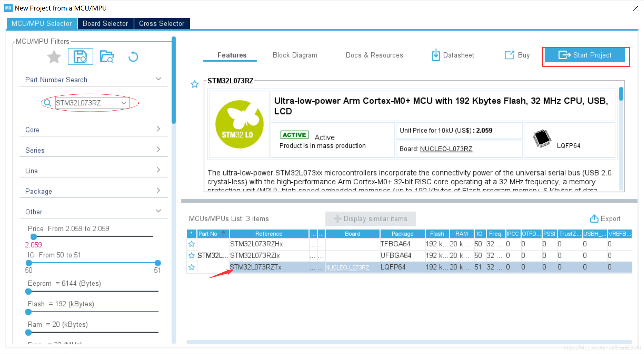The image size is (644, 354).
Task: Click the Datasheet download icon
Action: tap(436, 55)
